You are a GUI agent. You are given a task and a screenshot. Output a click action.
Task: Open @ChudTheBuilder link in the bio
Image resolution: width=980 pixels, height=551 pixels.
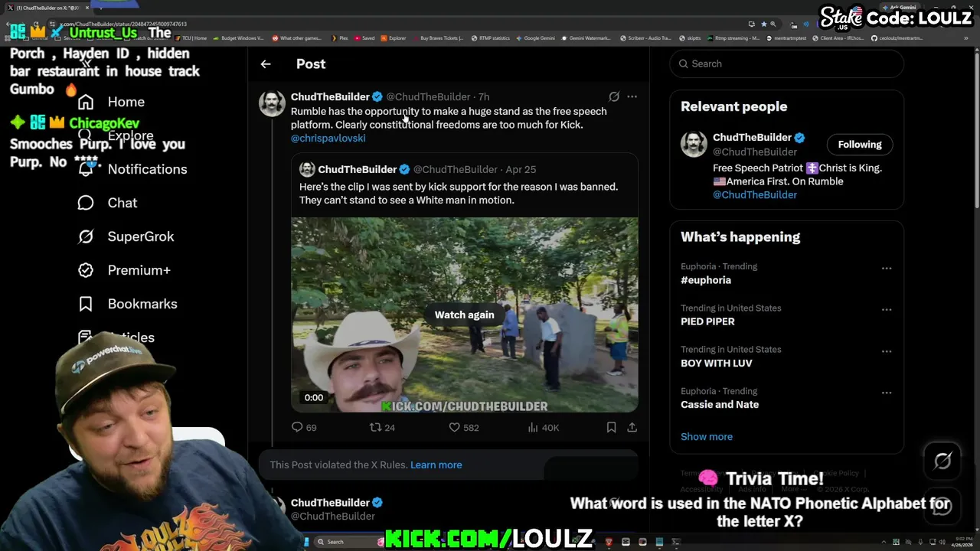(754, 194)
